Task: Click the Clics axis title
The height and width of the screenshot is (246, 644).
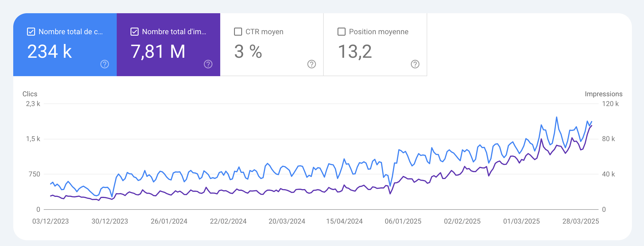Action: [30, 94]
